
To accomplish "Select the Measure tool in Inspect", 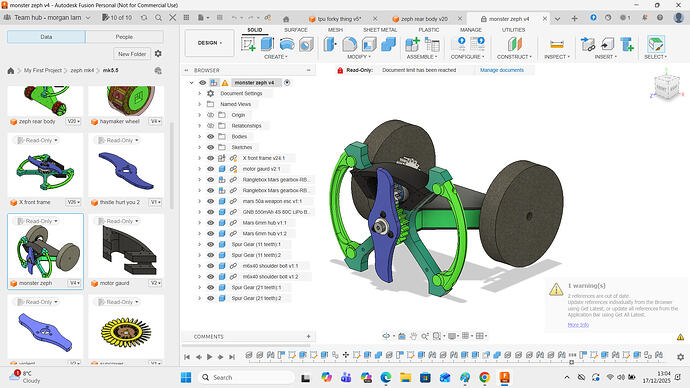I will coord(557,44).
